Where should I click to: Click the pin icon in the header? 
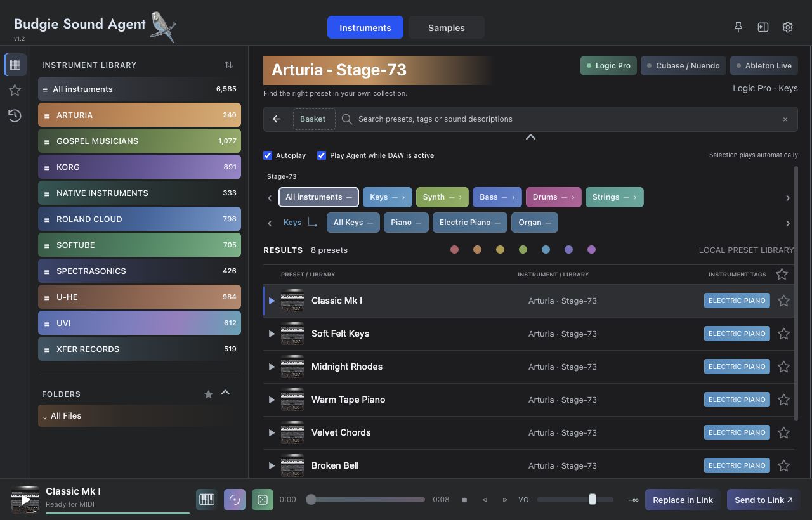click(x=738, y=27)
